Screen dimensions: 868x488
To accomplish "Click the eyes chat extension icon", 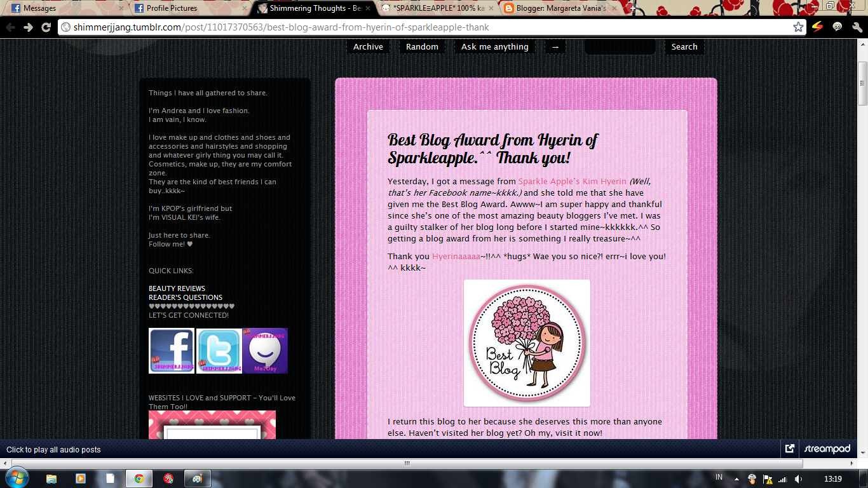I will tap(837, 27).
